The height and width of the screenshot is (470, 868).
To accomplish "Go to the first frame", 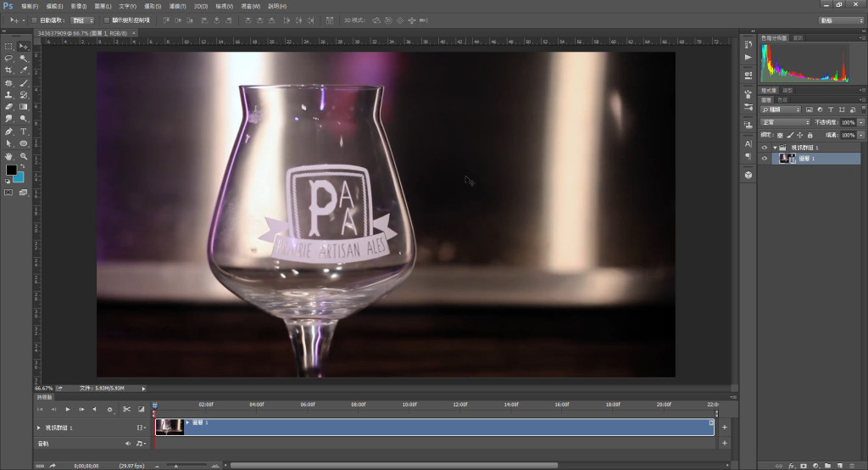I will pos(40,410).
